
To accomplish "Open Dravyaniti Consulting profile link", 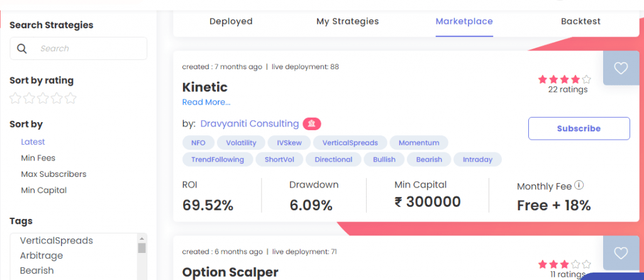I will click(250, 124).
